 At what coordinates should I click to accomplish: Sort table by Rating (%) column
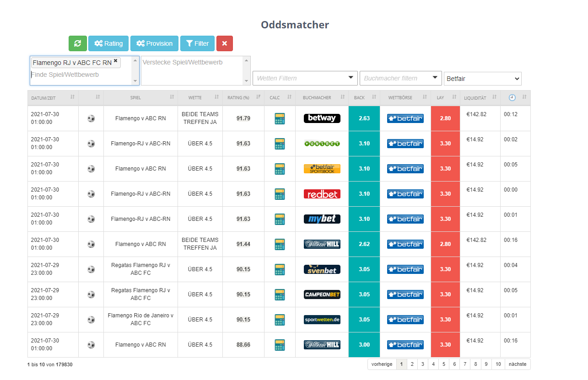point(243,97)
